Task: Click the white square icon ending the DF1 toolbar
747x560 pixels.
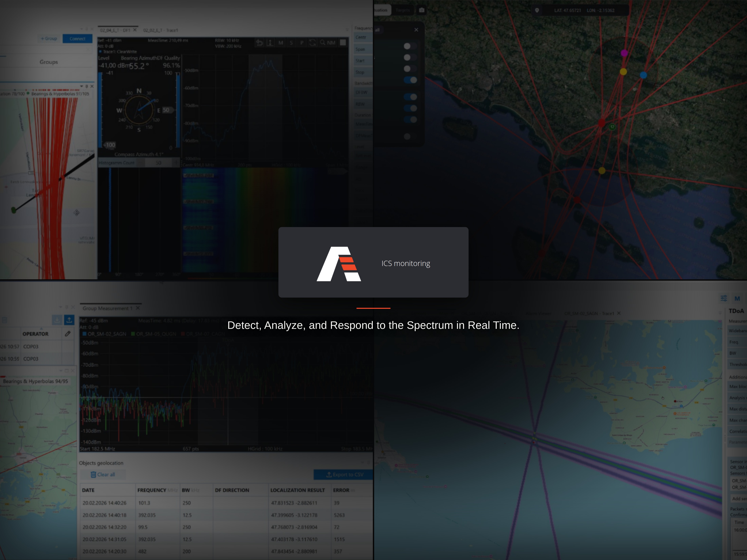Action: click(x=343, y=43)
